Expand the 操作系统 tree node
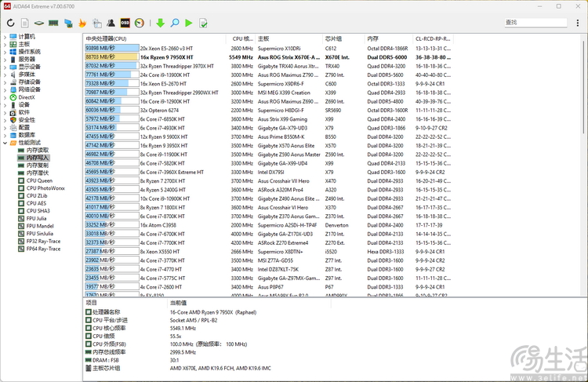The image size is (588, 382). [x=5, y=52]
